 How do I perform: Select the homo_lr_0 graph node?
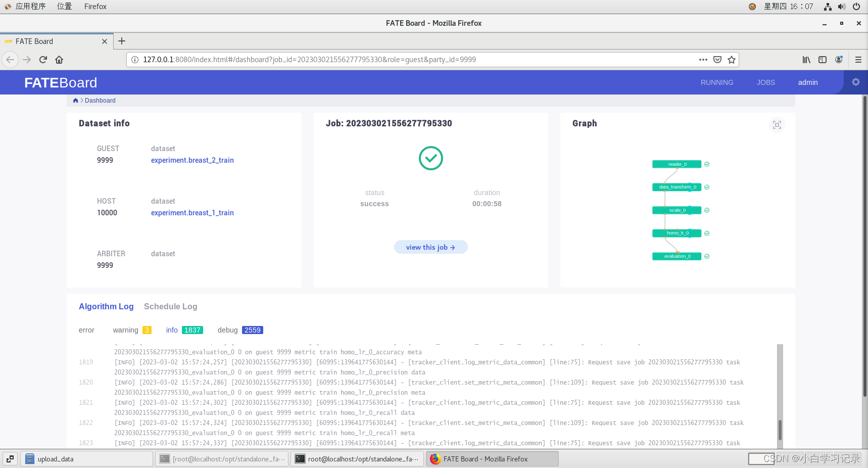(677, 233)
